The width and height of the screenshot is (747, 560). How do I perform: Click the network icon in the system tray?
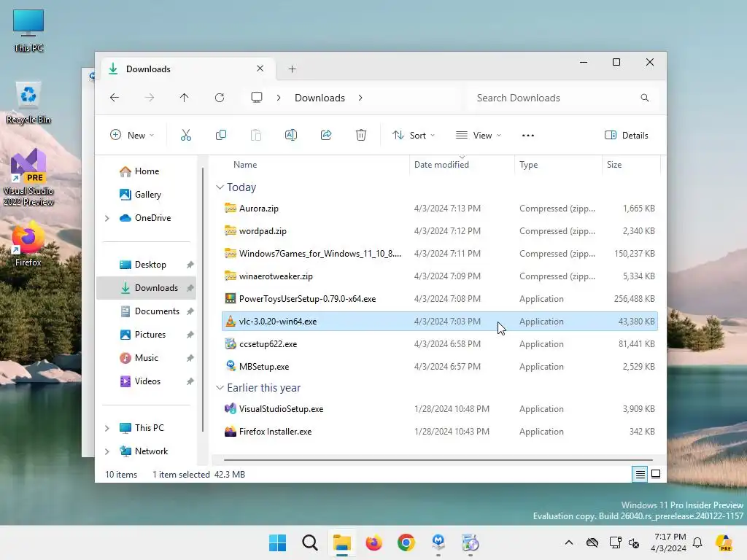[615, 542]
